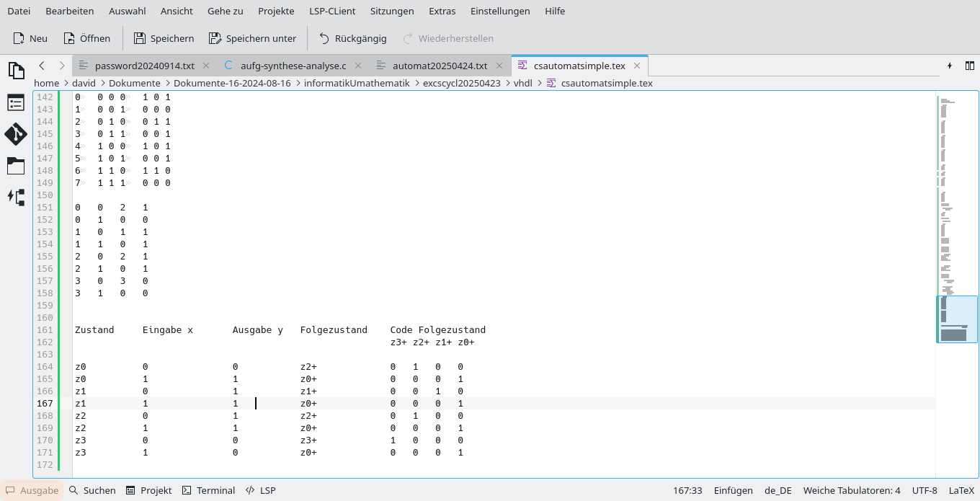Click Speichern unter to save a copy
This screenshot has height=501, width=980.
[253, 38]
